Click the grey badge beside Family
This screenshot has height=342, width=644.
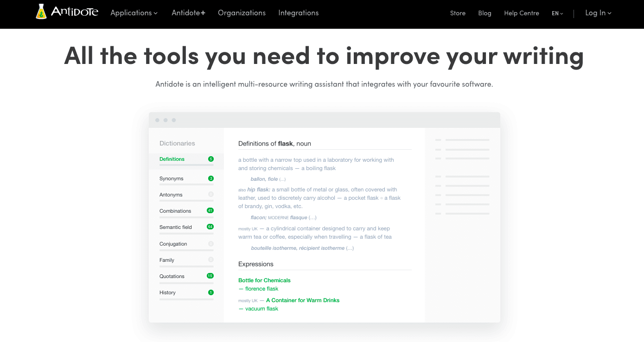[x=211, y=260]
